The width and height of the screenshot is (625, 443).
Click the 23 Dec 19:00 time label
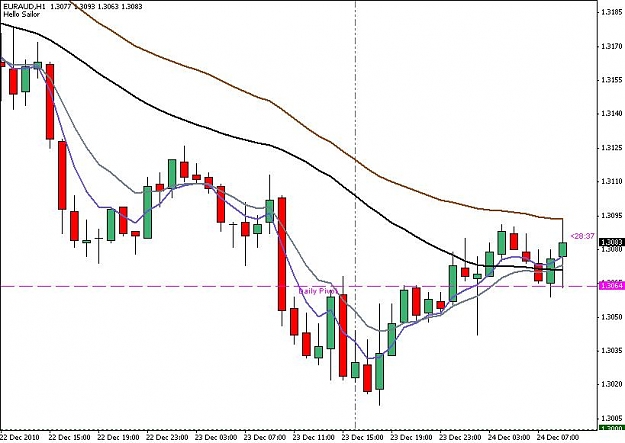pyautogui.click(x=412, y=437)
